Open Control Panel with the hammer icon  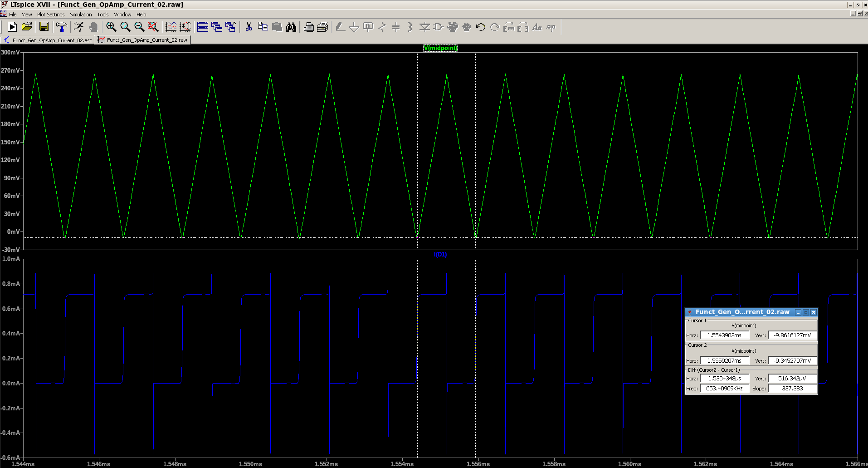click(x=61, y=27)
